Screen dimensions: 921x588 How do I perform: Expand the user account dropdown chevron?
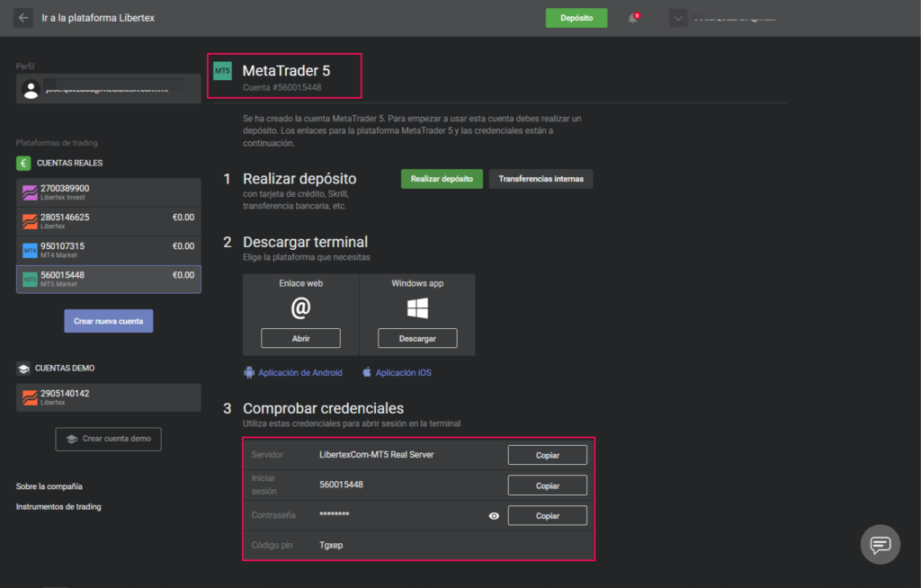click(x=678, y=18)
